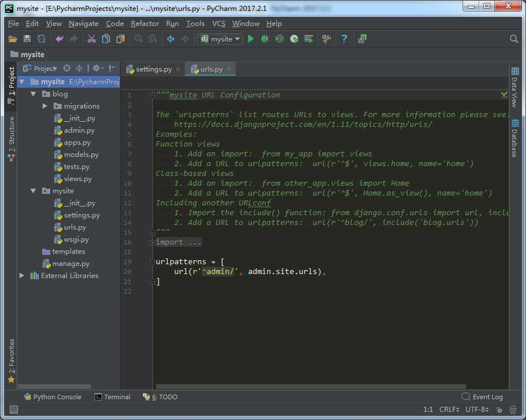Click the Undo arrow icon in the toolbar
The width and height of the screenshot is (526, 420).
tap(59, 39)
